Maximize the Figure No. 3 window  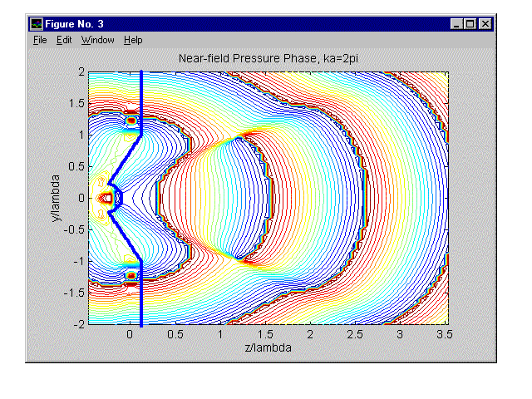point(470,24)
